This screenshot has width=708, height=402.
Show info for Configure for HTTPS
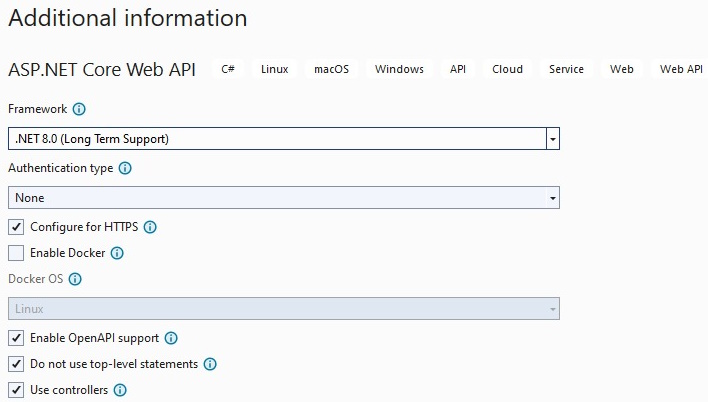[x=150, y=227]
